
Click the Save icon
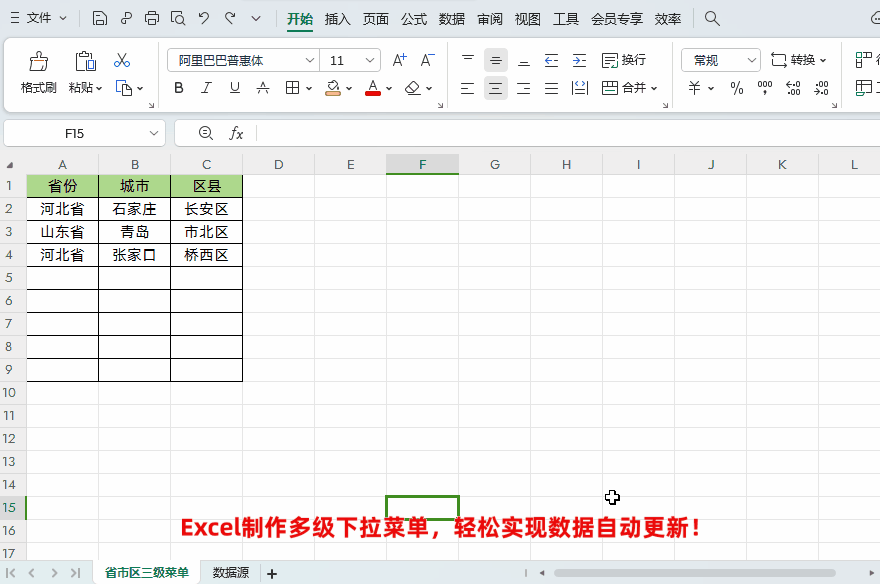(x=100, y=19)
